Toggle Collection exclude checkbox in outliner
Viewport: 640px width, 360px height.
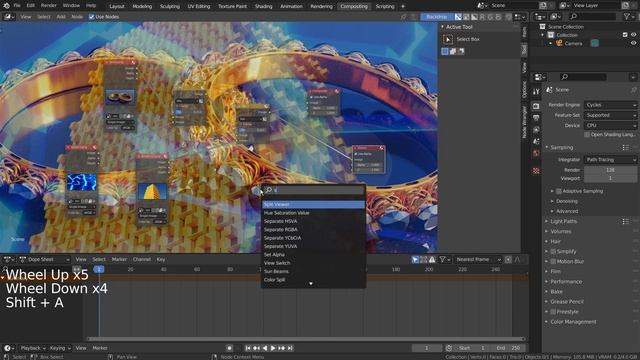pos(625,35)
